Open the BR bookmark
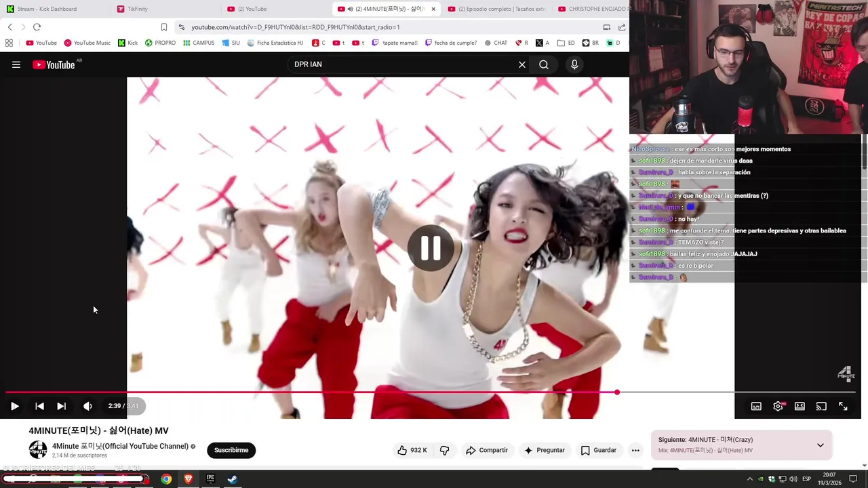Image resolution: width=868 pixels, height=488 pixels. pos(590,43)
